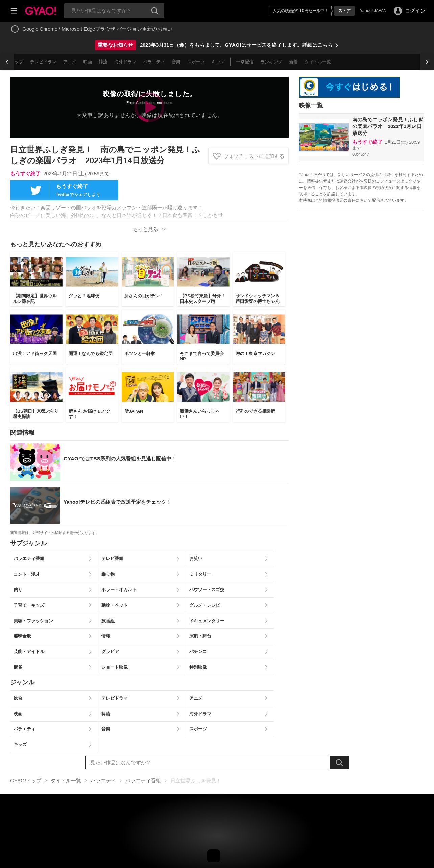Open the hamburger menu icon
Screen dimensions: 434x868
point(14,11)
